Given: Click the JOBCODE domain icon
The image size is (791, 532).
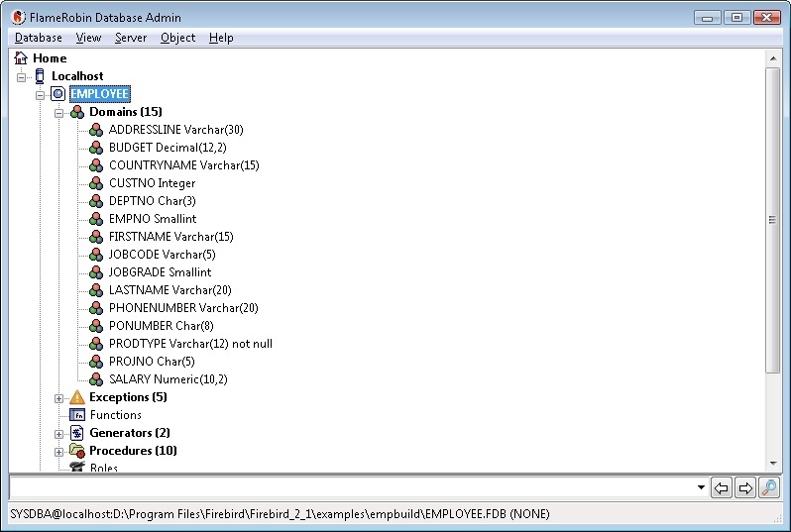Looking at the screenshot, I should click(x=96, y=255).
